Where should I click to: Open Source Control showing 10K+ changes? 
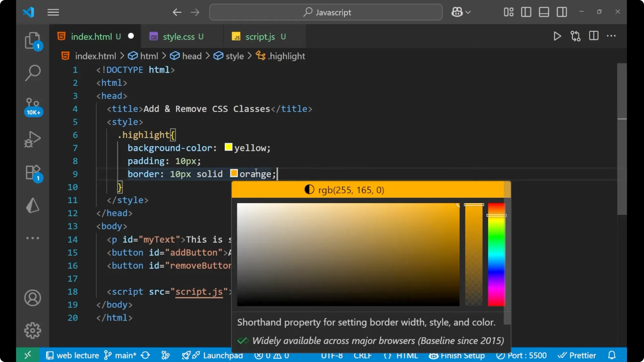pos(33,106)
